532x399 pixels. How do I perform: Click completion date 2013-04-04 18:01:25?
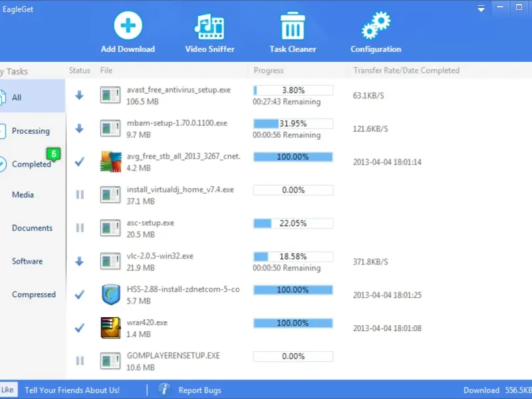point(387,295)
